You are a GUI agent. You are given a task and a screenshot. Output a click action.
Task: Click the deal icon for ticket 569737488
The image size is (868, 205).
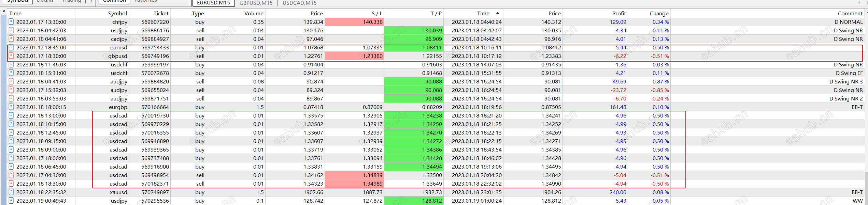(x=11, y=158)
